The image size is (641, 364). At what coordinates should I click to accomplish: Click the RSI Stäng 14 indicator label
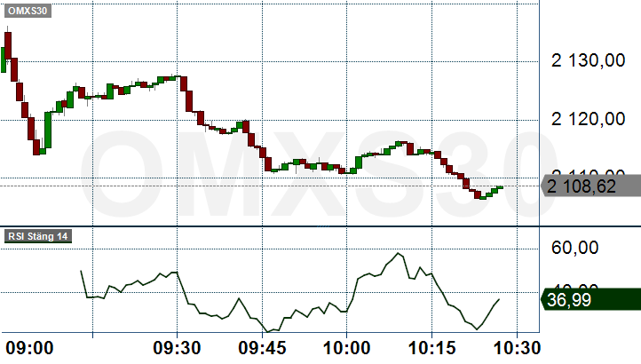(38, 236)
